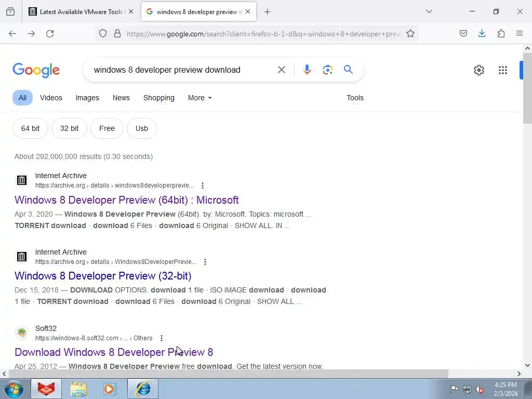The width and height of the screenshot is (532, 399).
Task: Reload the current page
Action: 50,34
